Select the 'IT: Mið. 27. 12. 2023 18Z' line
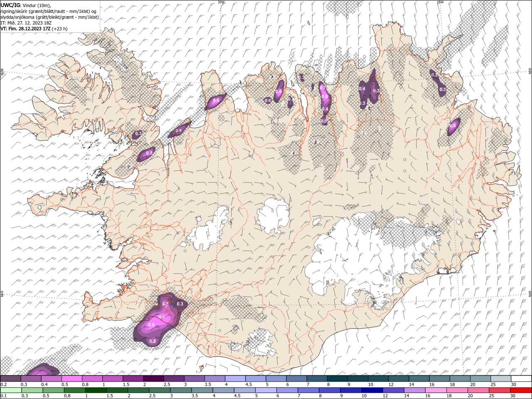The height and width of the screenshot is (399, 532). pos(27,22)
